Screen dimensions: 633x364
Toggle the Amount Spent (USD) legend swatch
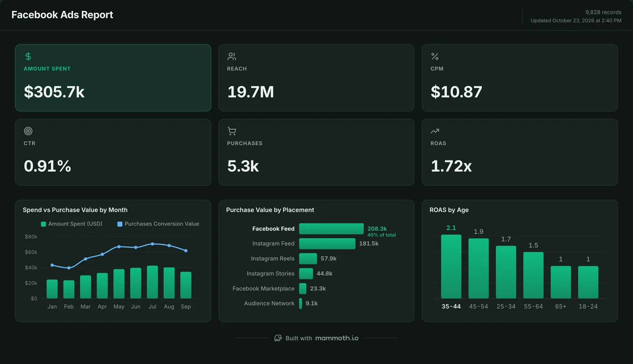44,224
